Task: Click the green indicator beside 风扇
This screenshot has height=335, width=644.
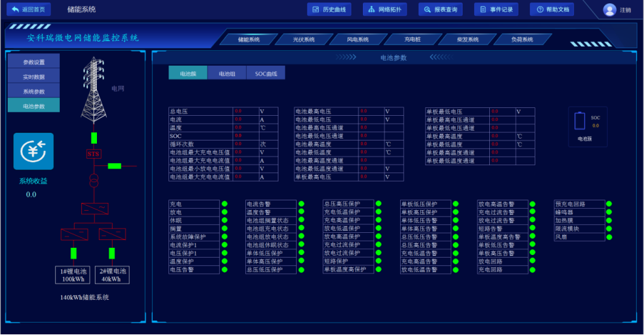Action: [609, 237]
